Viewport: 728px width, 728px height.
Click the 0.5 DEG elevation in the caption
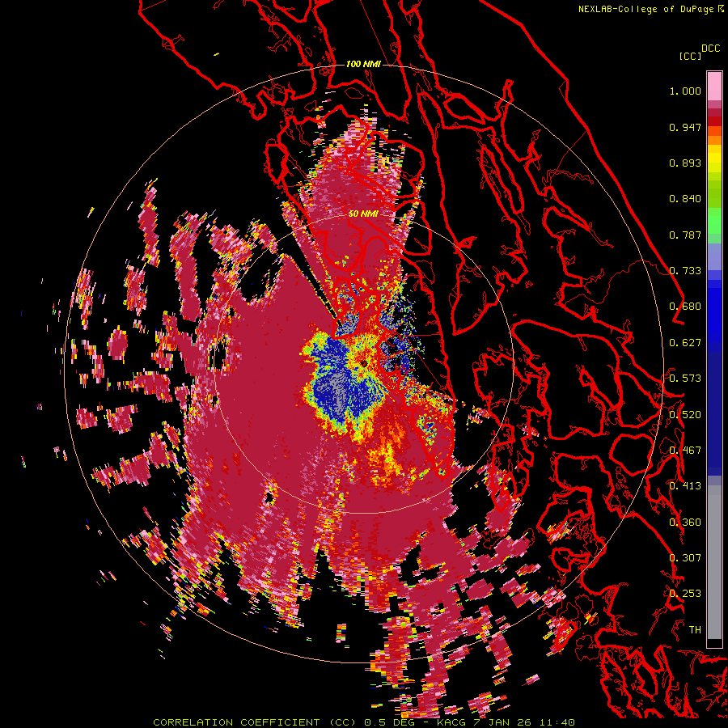point(388,722)
